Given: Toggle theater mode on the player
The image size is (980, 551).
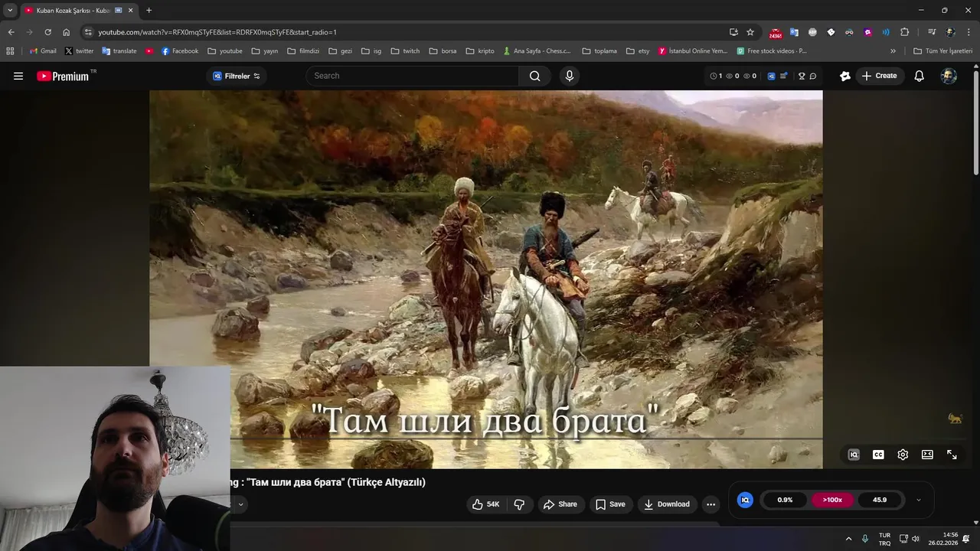Looking at the screenshot, I should [927, 455].
